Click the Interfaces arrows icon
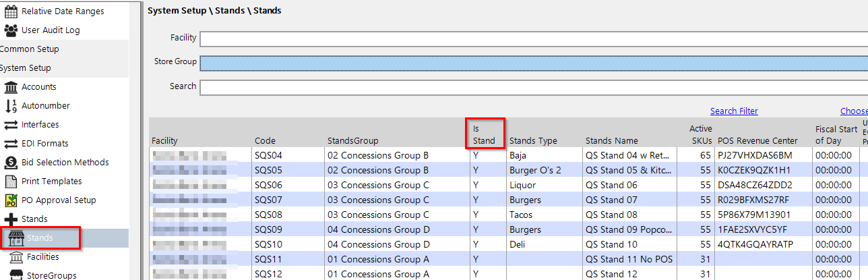The image size is (868, 280). pos(11,125)
